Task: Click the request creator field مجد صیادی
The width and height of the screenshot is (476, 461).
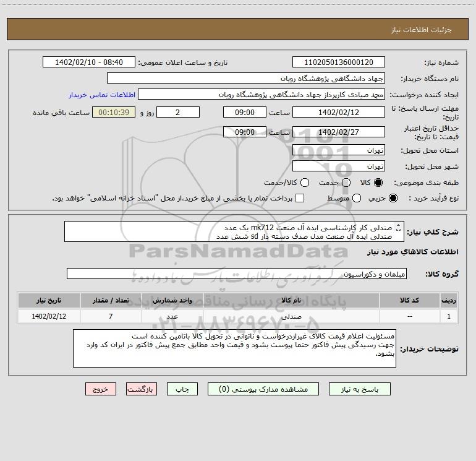Action: click(x=261, y=95)
